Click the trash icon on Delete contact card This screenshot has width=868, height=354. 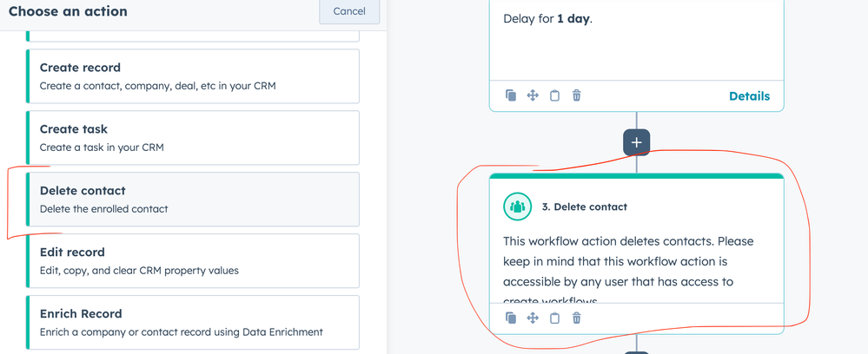pyautogui.click(x=576, y=318)
